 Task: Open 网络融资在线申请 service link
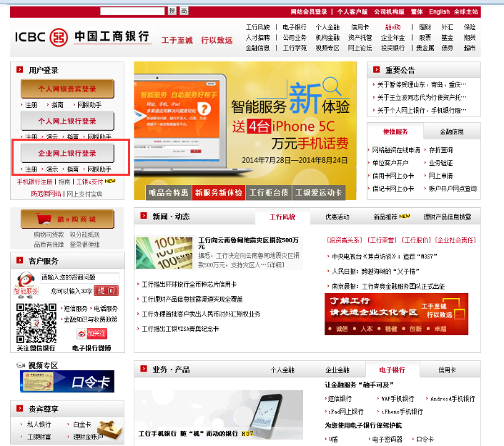pos(396,150)
